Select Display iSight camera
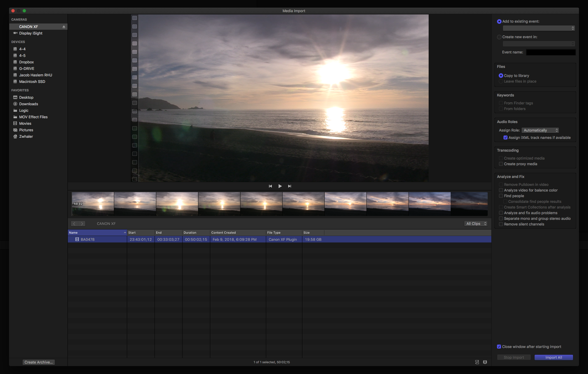This screenshot has height=374, width=588. (31, 33)
